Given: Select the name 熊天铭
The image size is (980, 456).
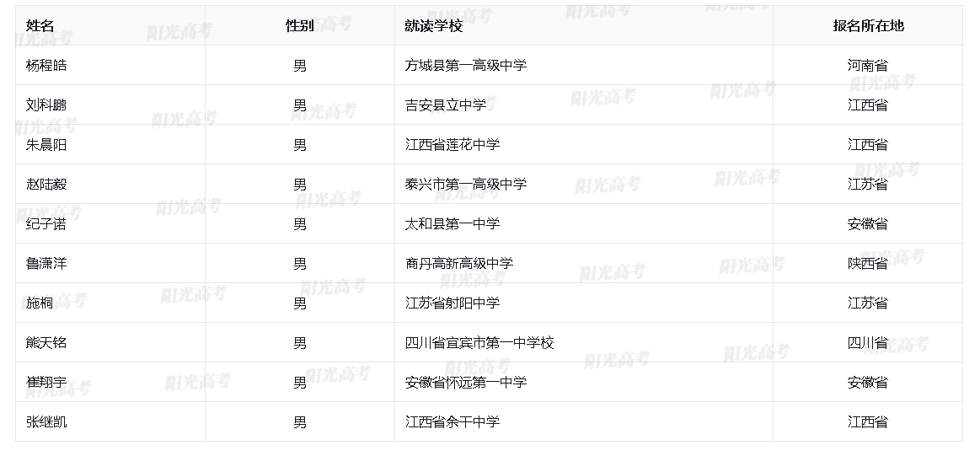Looking at the screenshot, I should pyautogui.click(x=46, y=343).
